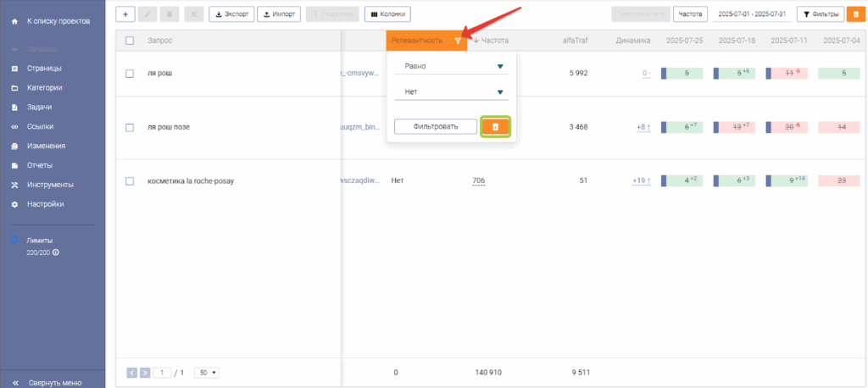Open the 50 rows-per-page selector

pyautogui.click(x=206, y=372)
